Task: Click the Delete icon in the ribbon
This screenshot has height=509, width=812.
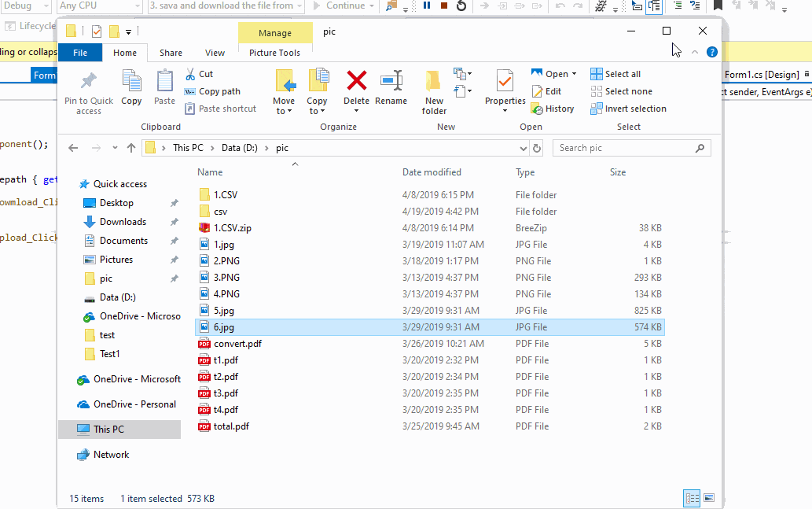Action: 356,82
